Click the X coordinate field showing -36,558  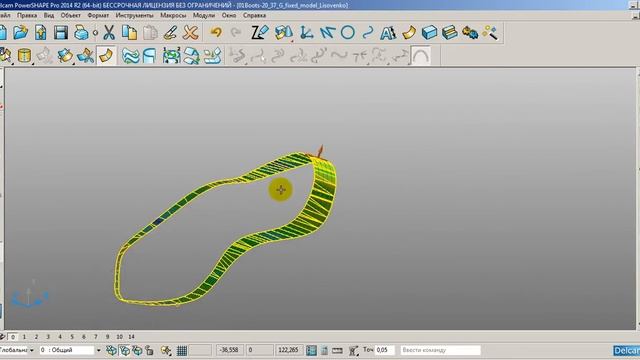229,350
